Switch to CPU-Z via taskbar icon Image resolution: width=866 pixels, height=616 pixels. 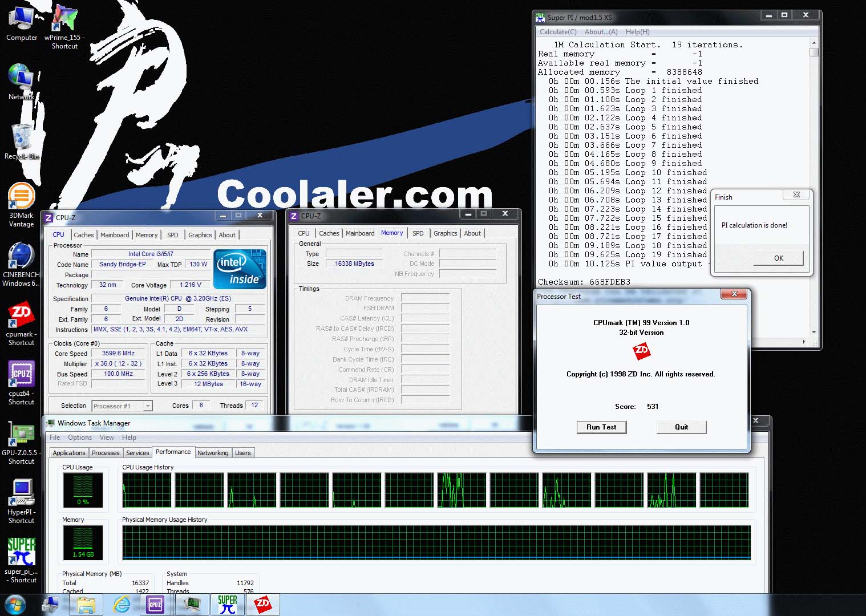click(155, 605)
